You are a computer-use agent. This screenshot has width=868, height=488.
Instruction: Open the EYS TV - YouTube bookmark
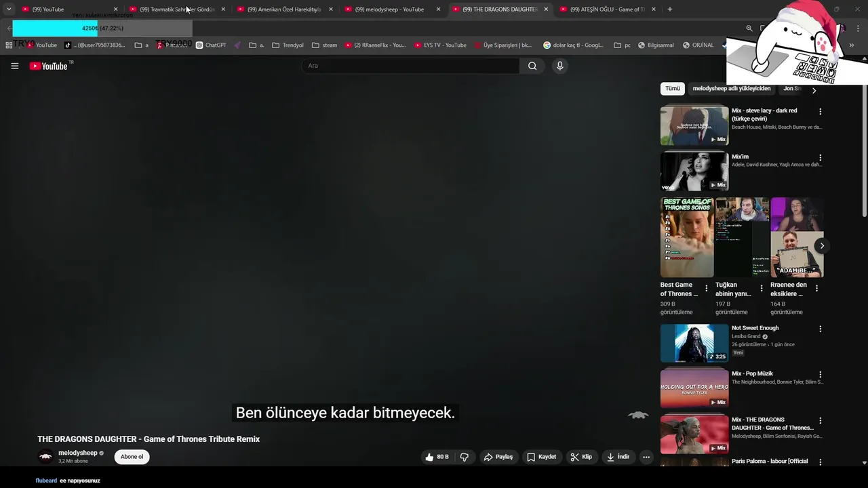click(x=440, y=45)
